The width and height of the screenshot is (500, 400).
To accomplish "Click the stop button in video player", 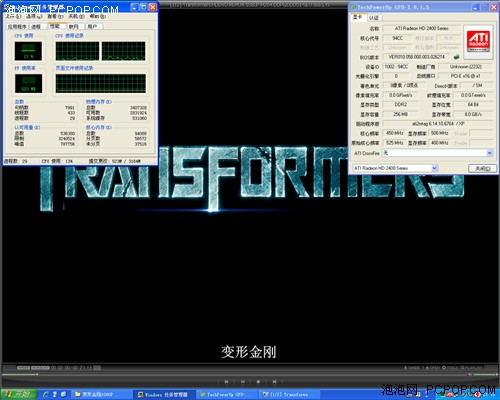I will pyautogui.click(x=258, y=381).
